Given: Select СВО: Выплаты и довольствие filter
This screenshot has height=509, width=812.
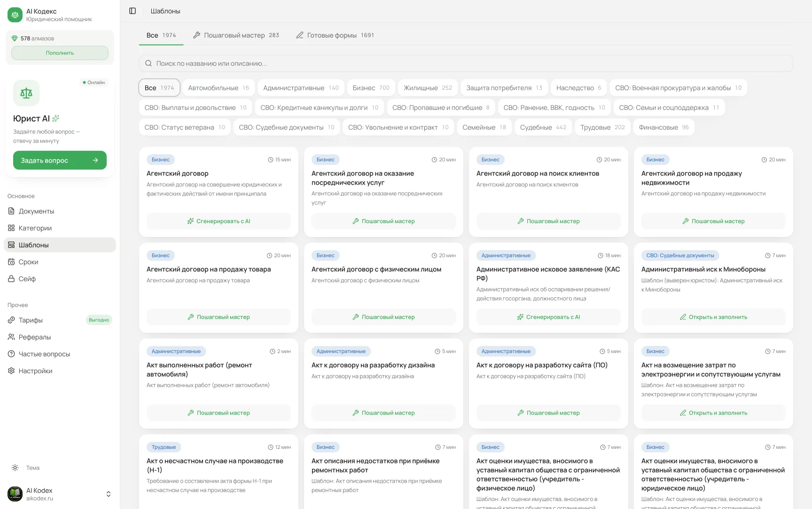Looking at the screenshot, I should pyautogui.click(x=195, y=108).
